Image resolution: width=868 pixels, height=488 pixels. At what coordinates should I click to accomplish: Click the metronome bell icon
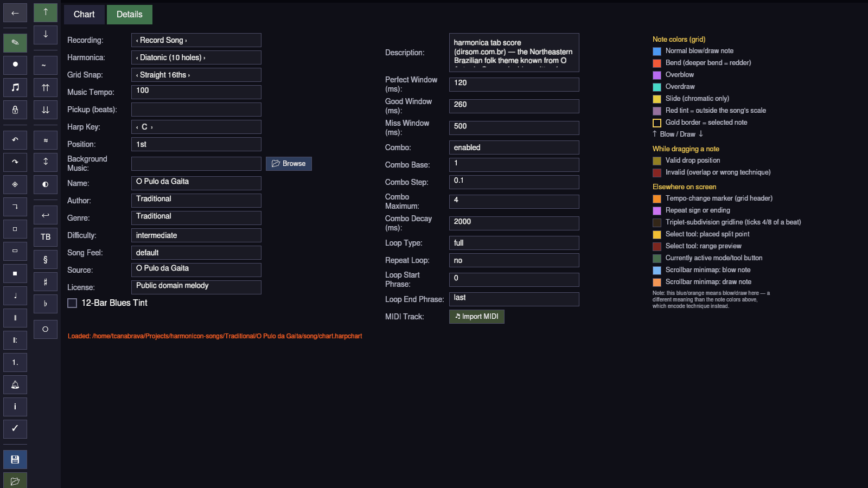coord(15,384)
